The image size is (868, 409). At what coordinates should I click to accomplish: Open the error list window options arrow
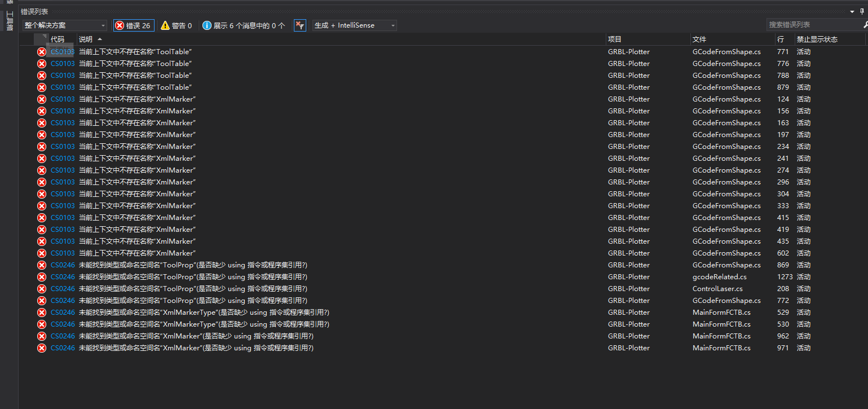[x=852, y=11]
